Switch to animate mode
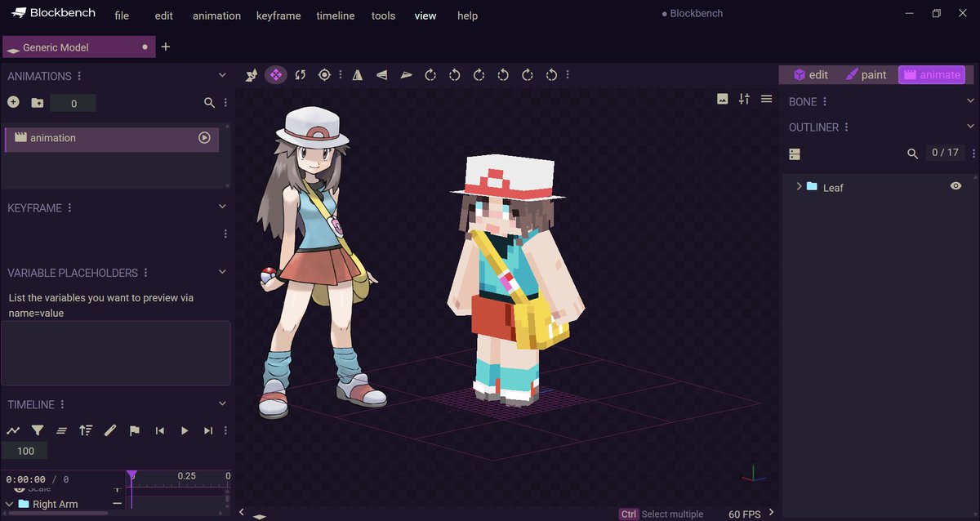Image resolution: width=980 pixels, height=521 pixels. click(x=932, y=75)
